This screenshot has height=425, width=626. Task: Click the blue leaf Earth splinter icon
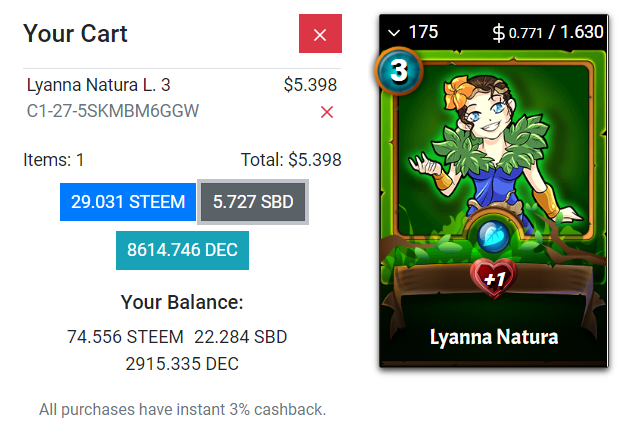[x=493, y=236]
